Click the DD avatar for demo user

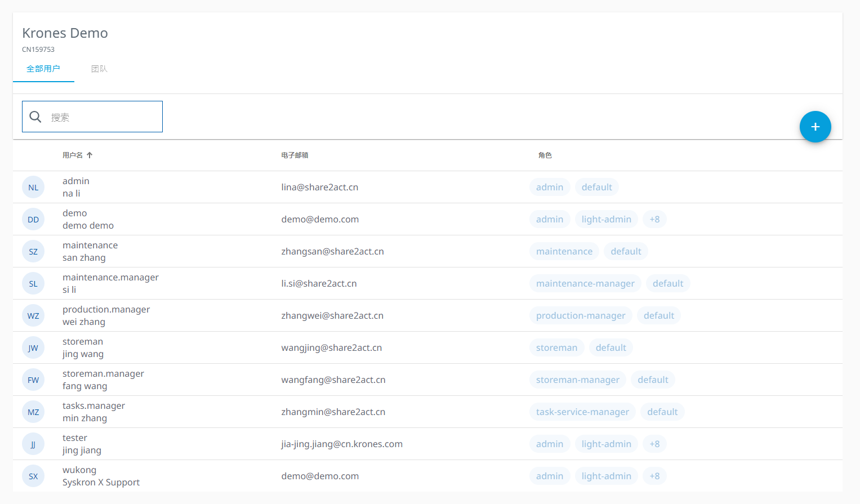tap(33, 220)
